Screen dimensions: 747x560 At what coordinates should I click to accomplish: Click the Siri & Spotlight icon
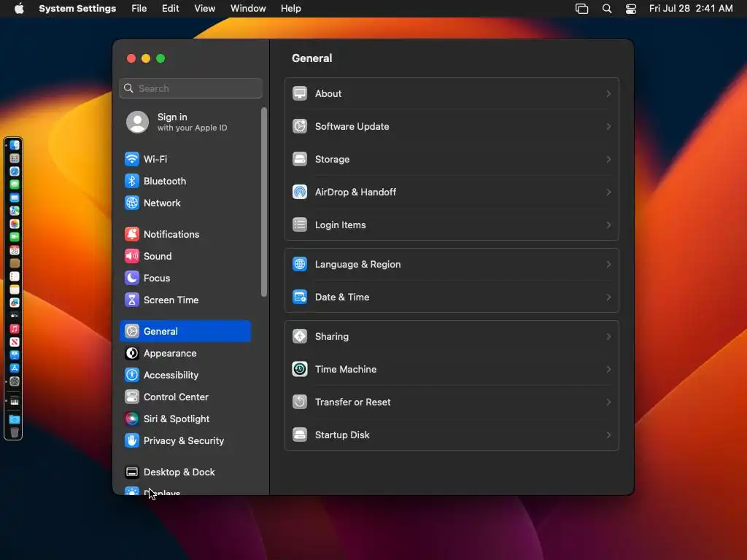click(x=132, y=419)
